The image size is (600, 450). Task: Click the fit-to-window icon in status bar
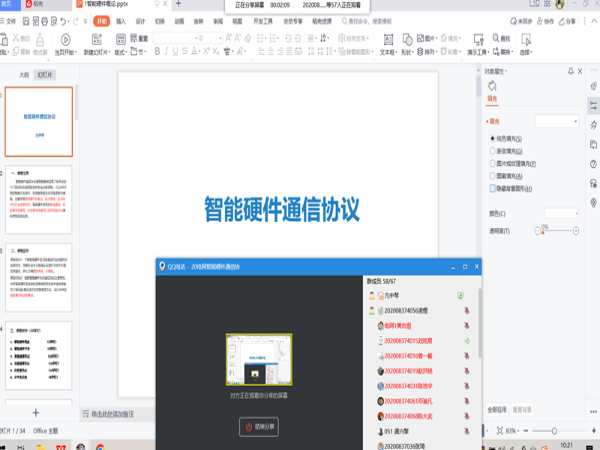(500, 431)
